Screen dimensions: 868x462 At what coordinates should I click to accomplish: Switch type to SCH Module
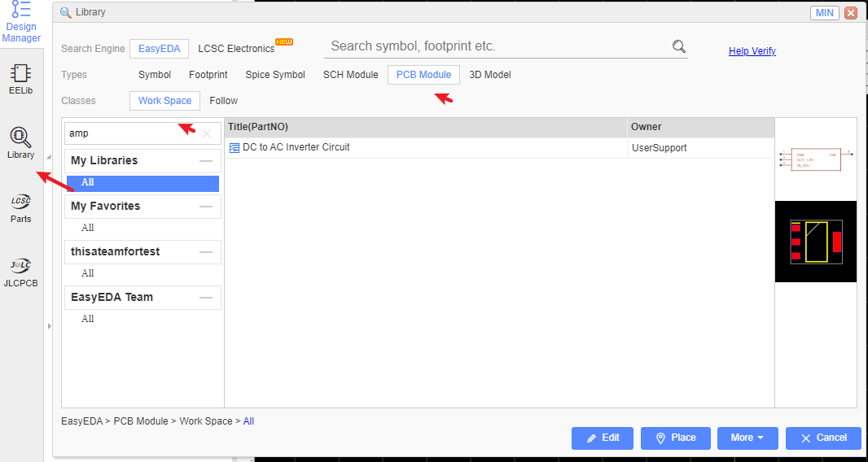coord(350,75)
